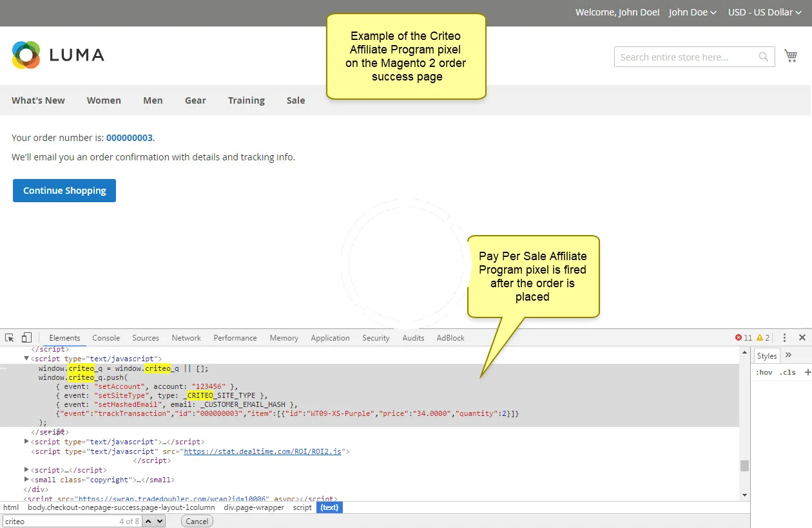Viewport: 812px width, 528px height.
Task: Collapse the highlighted script text/javascript node
Action: pyautogui.click(x=27, y=358)
